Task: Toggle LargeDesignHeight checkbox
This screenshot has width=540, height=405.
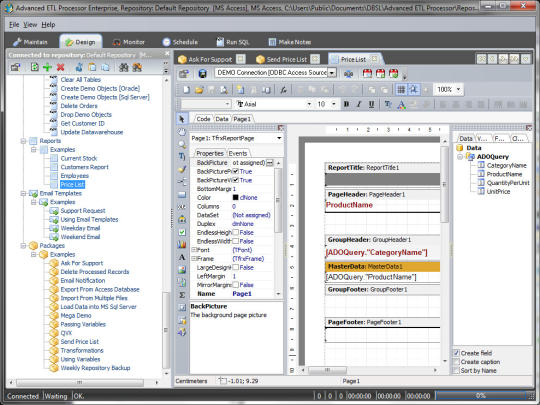Action: click(236, 267)
